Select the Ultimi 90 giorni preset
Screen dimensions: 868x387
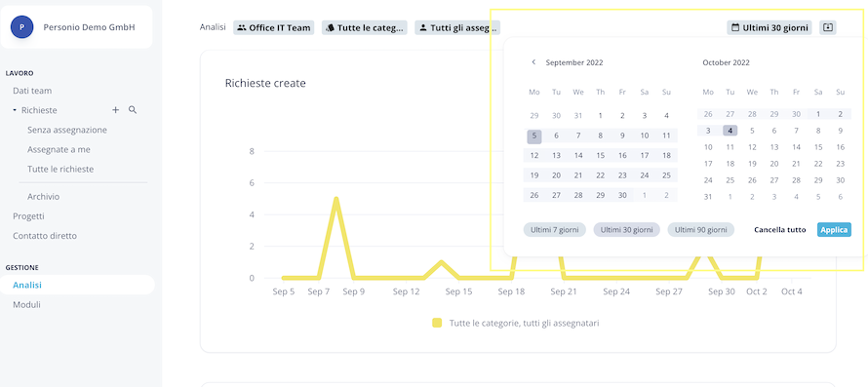coord(701,230)
